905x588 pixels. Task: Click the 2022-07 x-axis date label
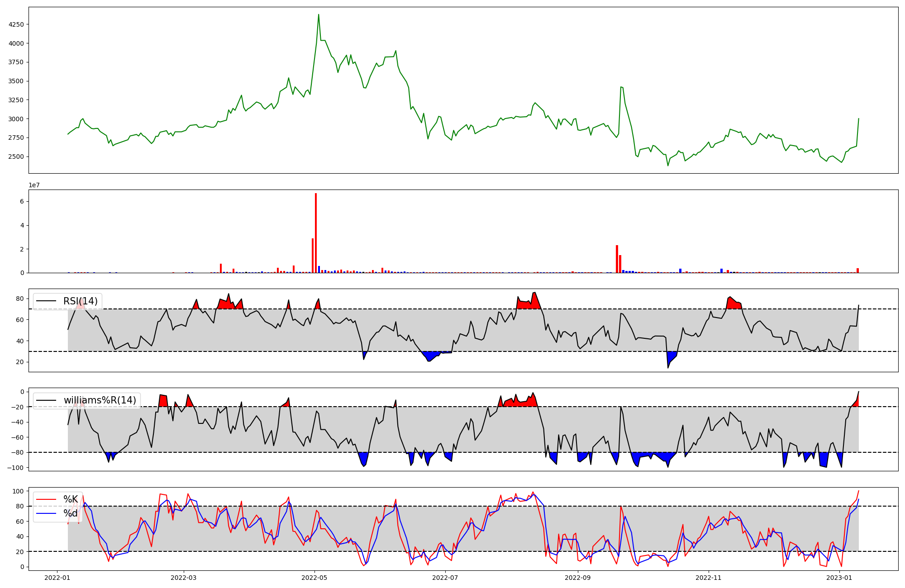pyautogui.click(x=446, y=578)
